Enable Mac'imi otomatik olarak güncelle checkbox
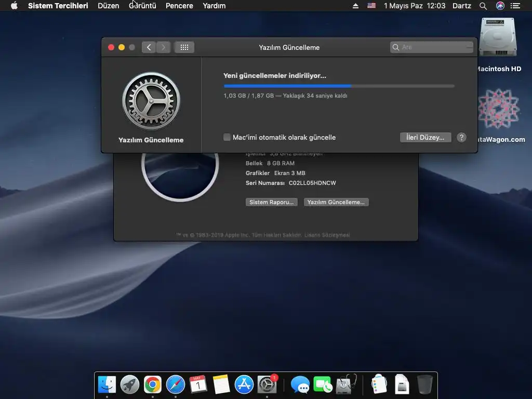Image resolution: width=532 pixels, height=399 pixels. pyautogui.click(x=227, y=137)
